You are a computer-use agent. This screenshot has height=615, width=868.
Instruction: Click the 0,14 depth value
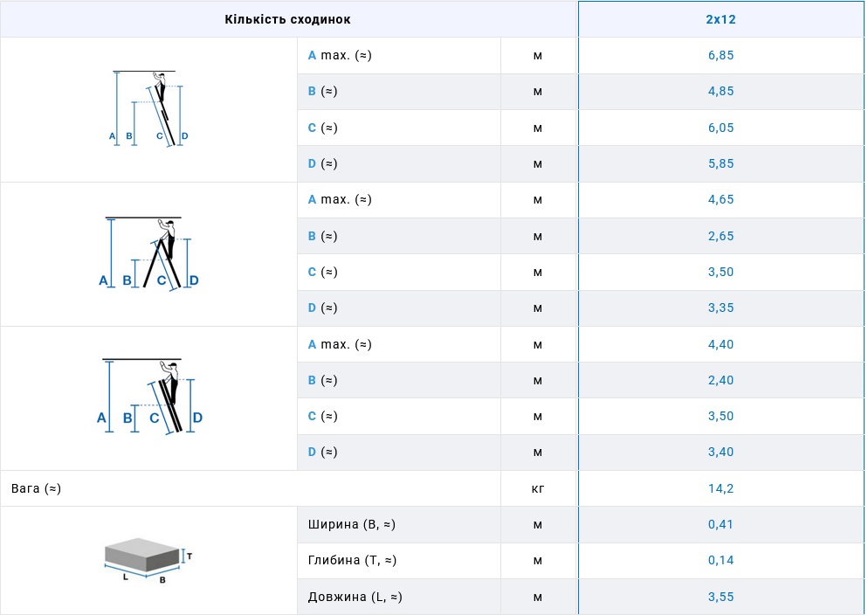(720, 561)
